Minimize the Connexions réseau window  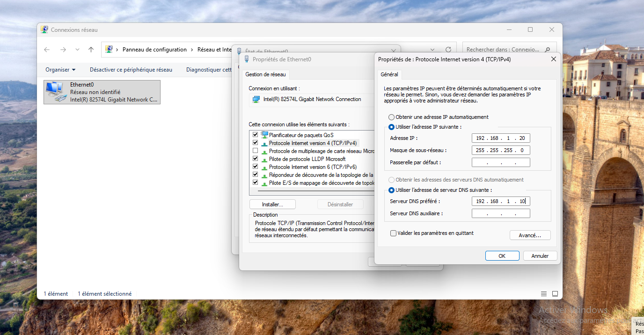click(509, 29)
